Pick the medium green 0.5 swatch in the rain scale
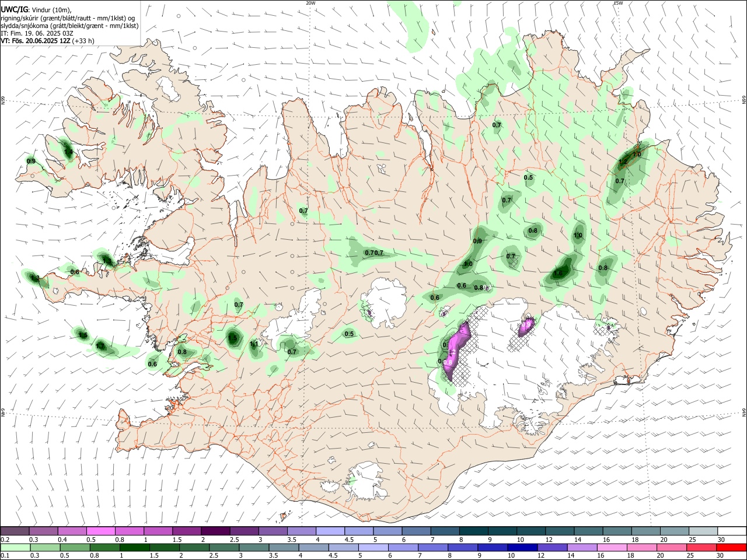The width and height of the screenshot is (747, 560). [x=75, y=547]
